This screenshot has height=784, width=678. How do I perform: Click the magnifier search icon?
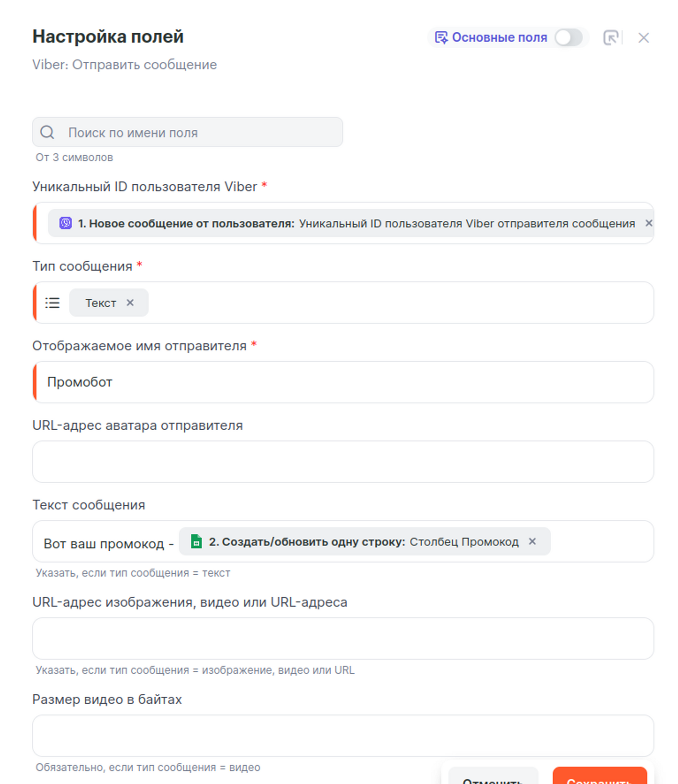pos(48,132)
